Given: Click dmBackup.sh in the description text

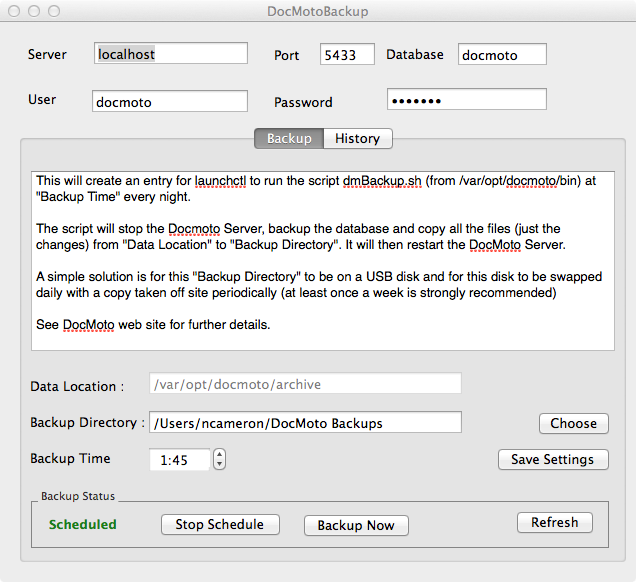Looking at the screenshot, I should pyautogui.click(x=382, y=181).
